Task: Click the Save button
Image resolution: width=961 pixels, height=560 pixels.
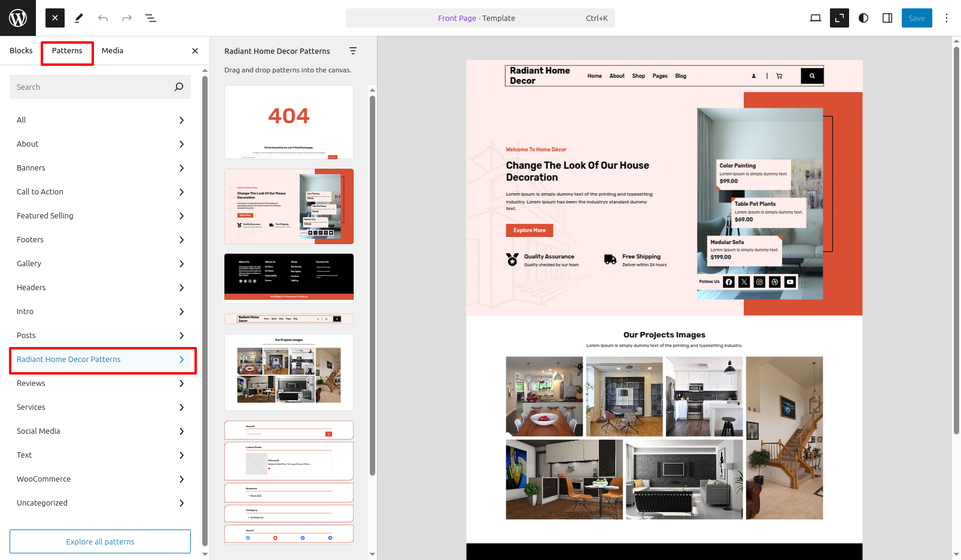Action: pyautogui.click(x=917, y=18)
